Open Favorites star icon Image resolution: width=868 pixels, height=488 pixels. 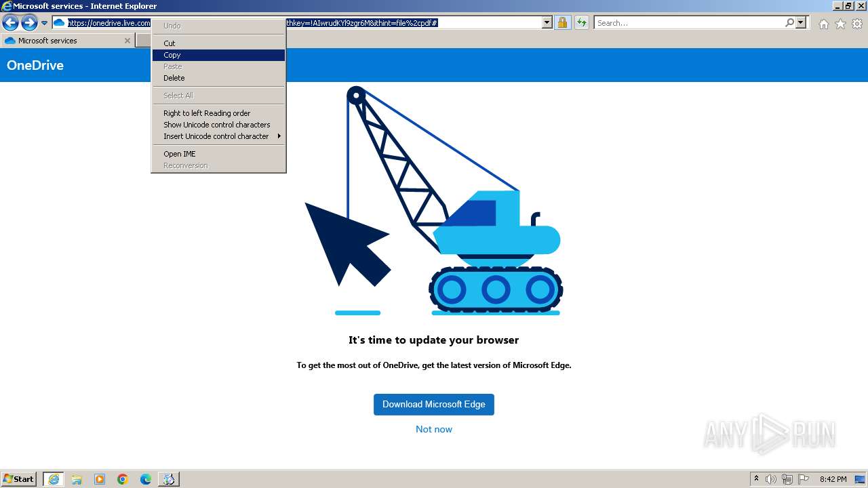pos(840,24)
